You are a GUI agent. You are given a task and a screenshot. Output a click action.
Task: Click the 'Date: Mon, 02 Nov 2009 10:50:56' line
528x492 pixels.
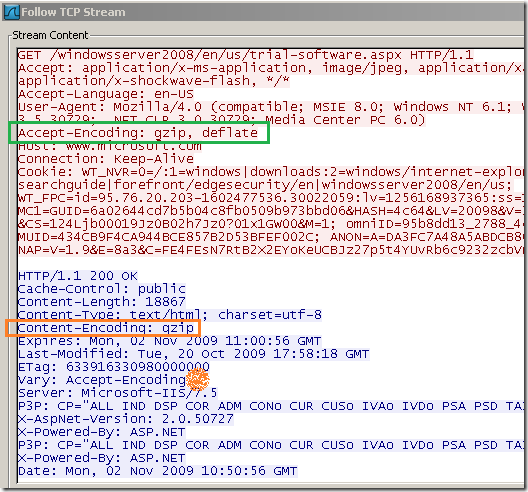158,471
